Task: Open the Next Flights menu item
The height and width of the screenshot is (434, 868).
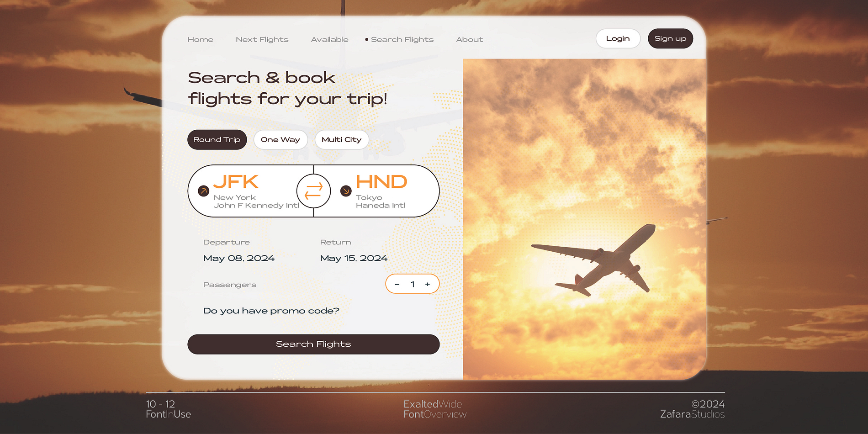Action: [x=262, y=40]
